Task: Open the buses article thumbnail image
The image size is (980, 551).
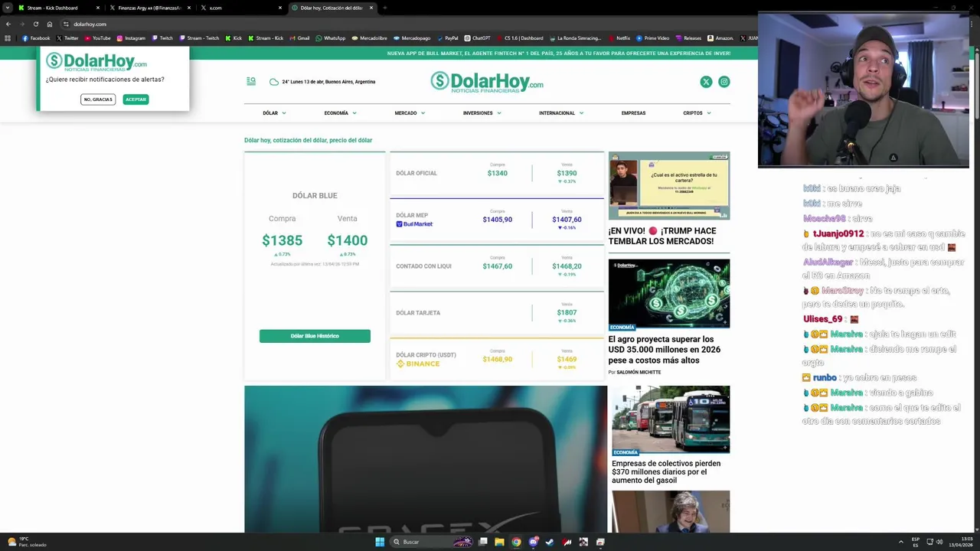Action: click(670, 419)
